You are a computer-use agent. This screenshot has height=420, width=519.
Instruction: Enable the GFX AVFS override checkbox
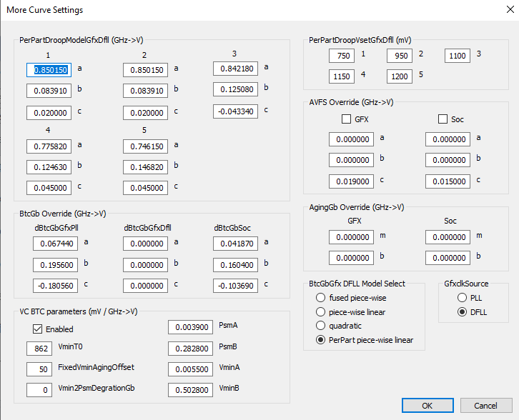pyautogui.click(x=347, y=119)
